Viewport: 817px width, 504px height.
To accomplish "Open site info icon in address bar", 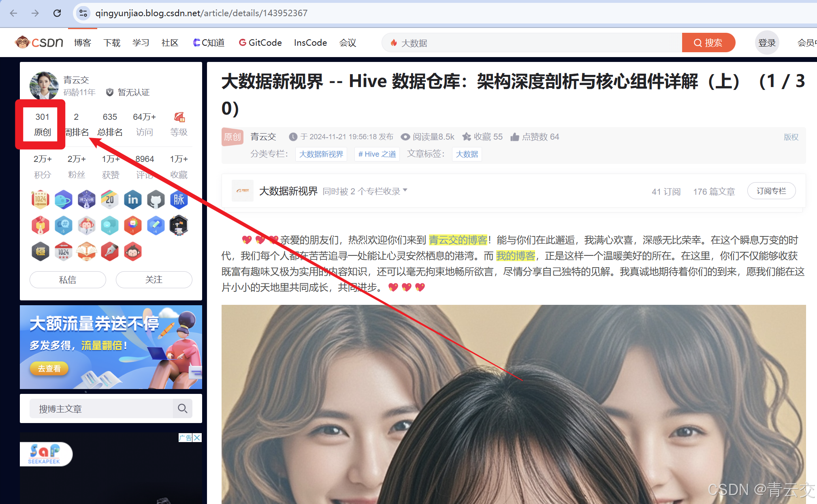I will click(x=83, y=13).
